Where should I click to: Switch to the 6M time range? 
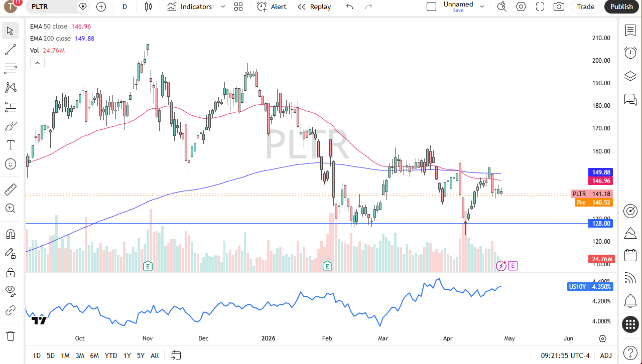(94, 355)
